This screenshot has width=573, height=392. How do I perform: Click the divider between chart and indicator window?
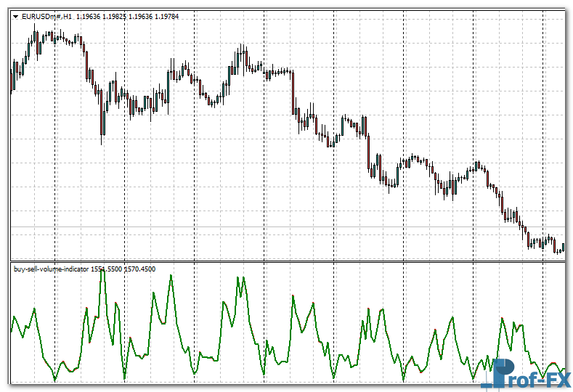[290, 261]
